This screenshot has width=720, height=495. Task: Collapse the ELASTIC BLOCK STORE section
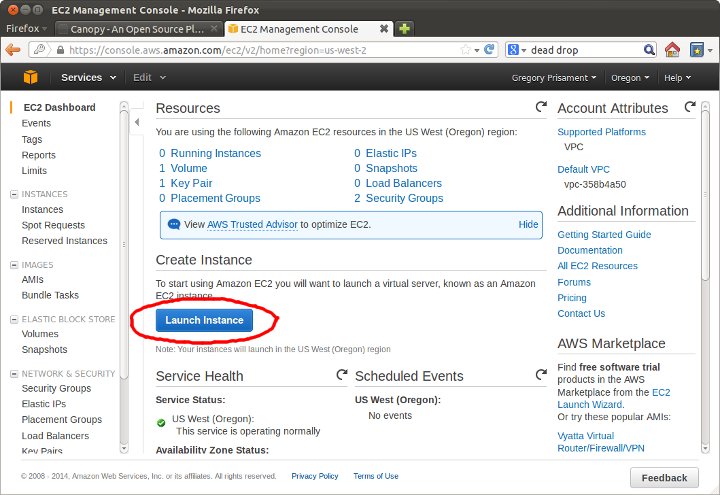(14, 319)
